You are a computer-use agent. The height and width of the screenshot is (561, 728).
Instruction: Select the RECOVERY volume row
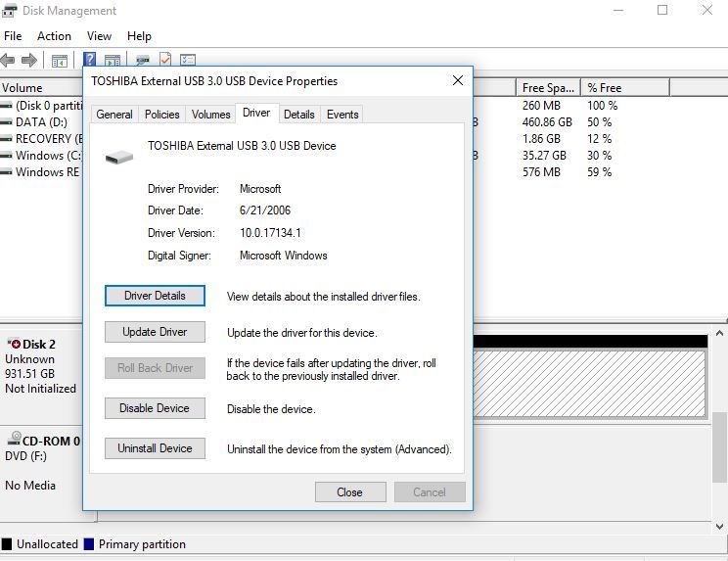tap(41, 139)
